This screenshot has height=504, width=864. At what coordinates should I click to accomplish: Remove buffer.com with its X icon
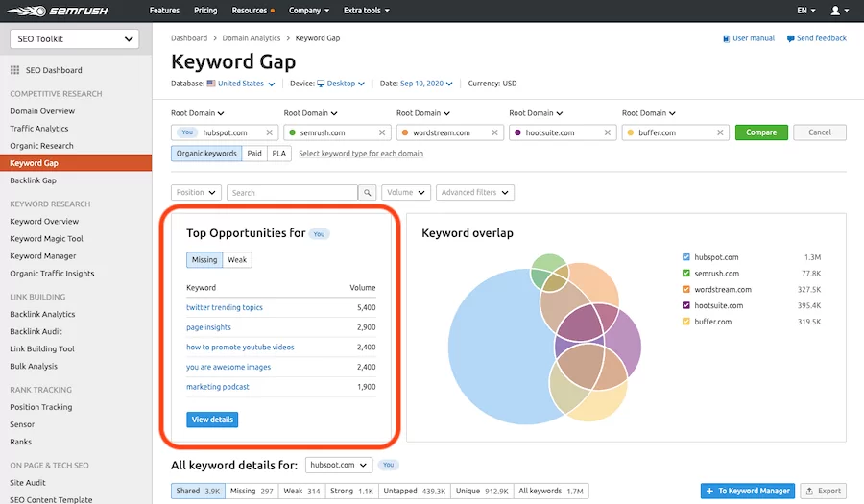click(720, 132)
